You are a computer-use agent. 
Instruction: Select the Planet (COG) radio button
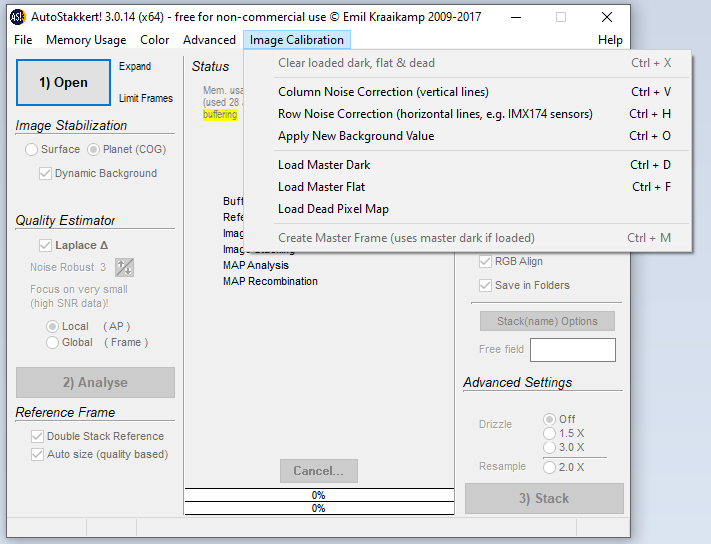coord(93,150)
